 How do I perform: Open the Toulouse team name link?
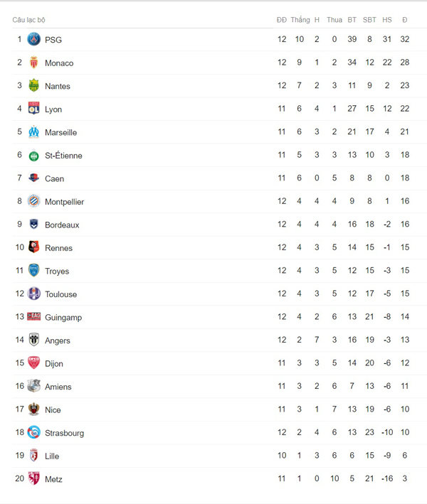click(x=60, y=294)
